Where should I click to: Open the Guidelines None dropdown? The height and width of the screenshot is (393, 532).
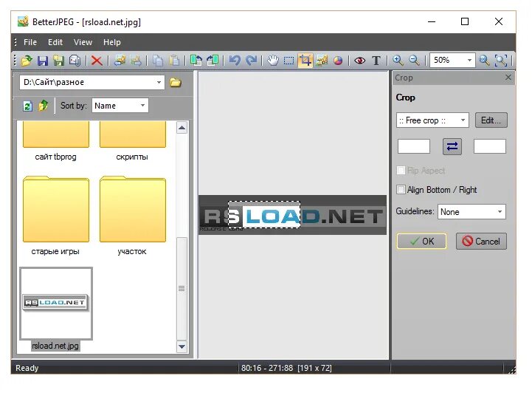click(500, 211)
